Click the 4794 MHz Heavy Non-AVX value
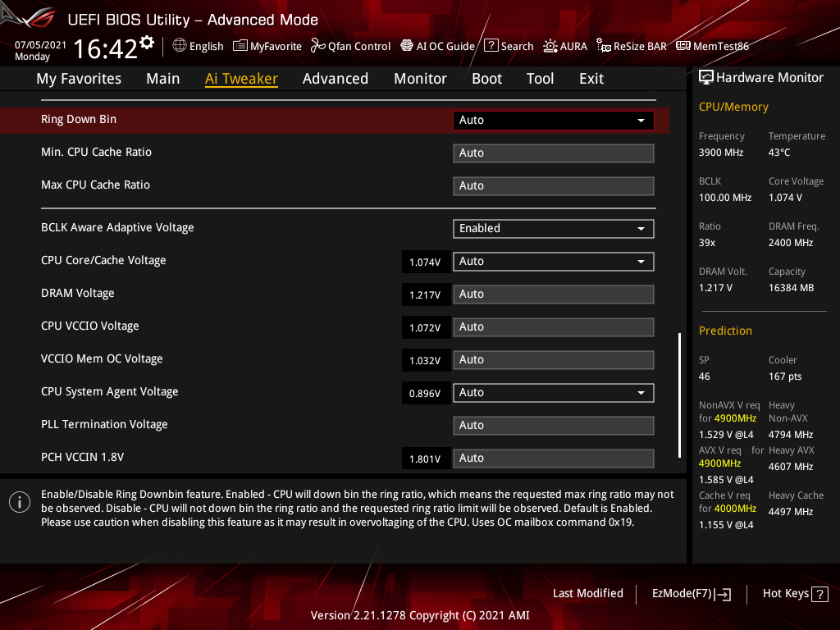 [x=791, y=435]
